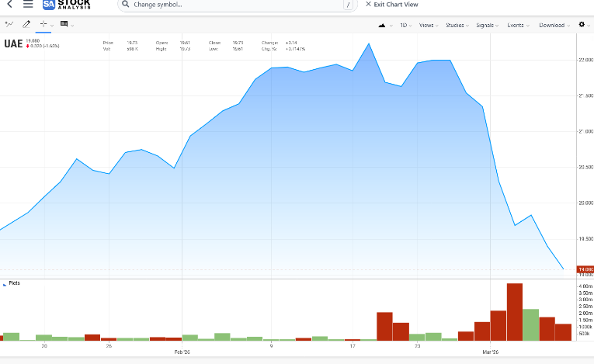Screen dimensions: 594x364
Task: Open the Events menu
Action: (x=518, y=26)
